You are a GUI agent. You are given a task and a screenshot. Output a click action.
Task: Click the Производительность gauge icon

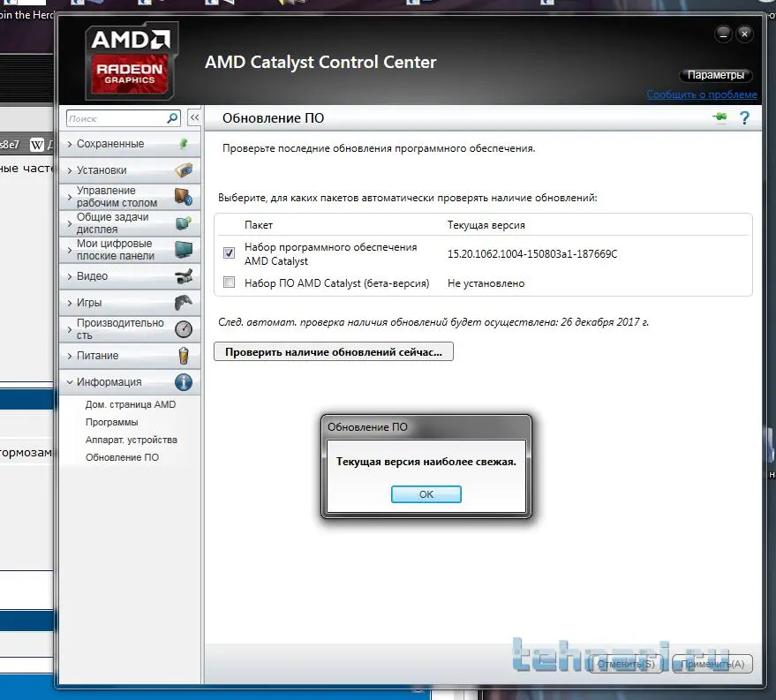[184, 329]
